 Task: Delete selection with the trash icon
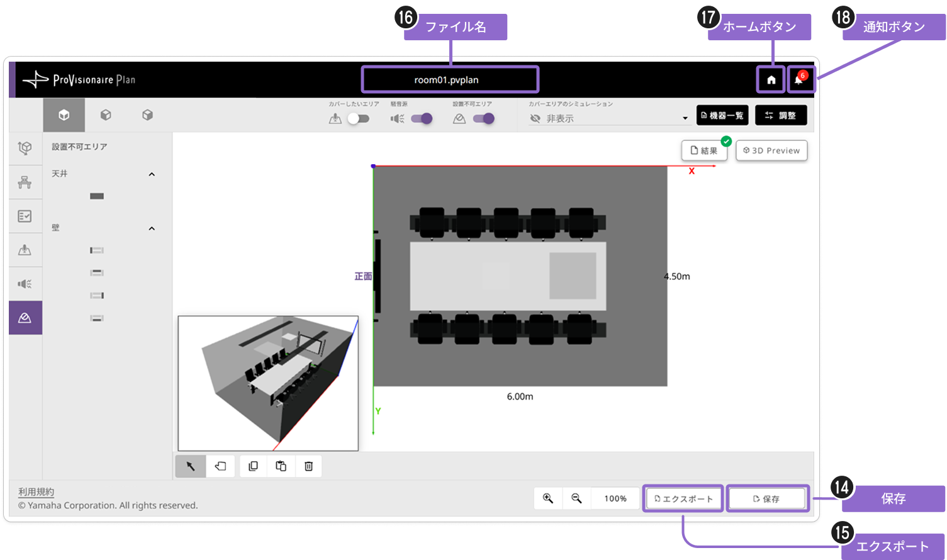(x=308, y=466)
